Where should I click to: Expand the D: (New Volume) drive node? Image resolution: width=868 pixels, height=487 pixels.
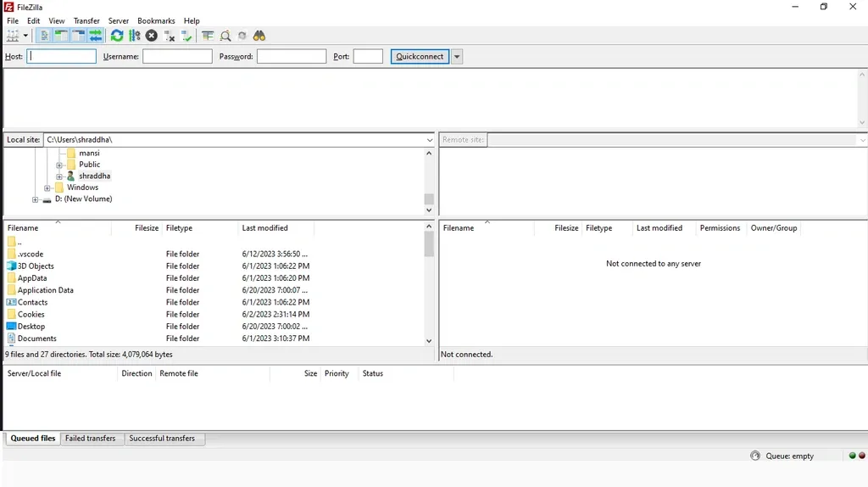coord(36,199)
